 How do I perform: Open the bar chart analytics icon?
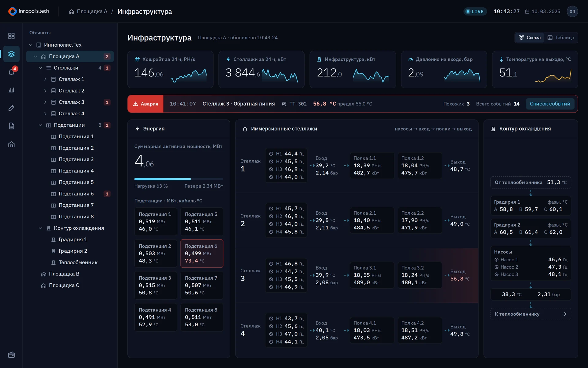coord(11,90)
